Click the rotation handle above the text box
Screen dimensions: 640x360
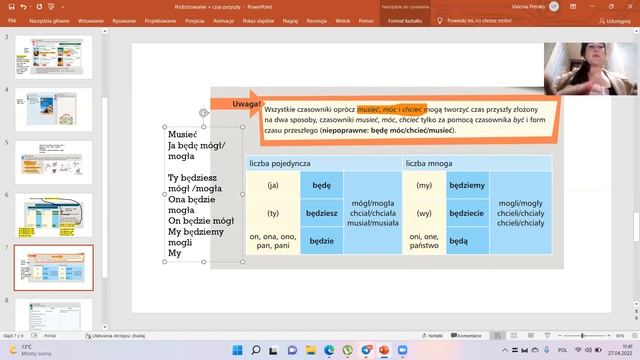pyautogui.click(x=204, y=113)
